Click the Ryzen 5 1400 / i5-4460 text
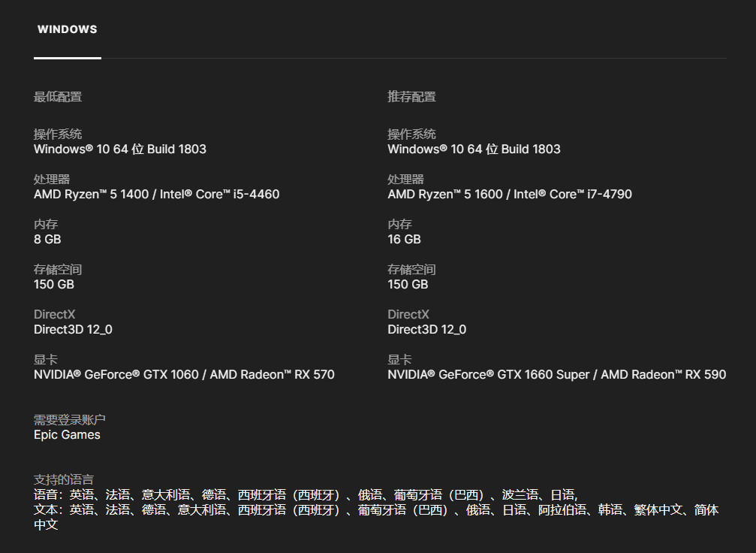 156,195
